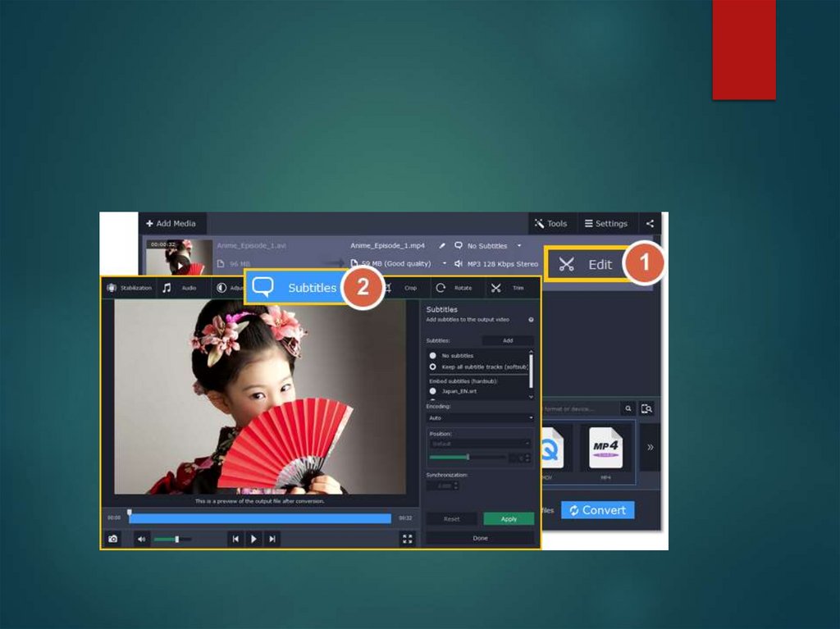
Task: Open the Settings menu
Action: coord(606,223)
